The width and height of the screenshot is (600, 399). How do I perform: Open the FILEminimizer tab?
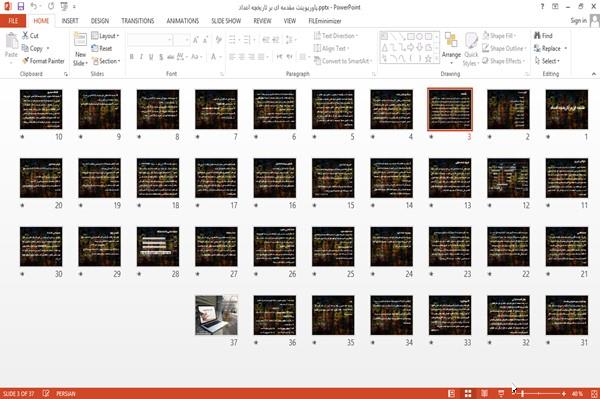coord(325,21)
